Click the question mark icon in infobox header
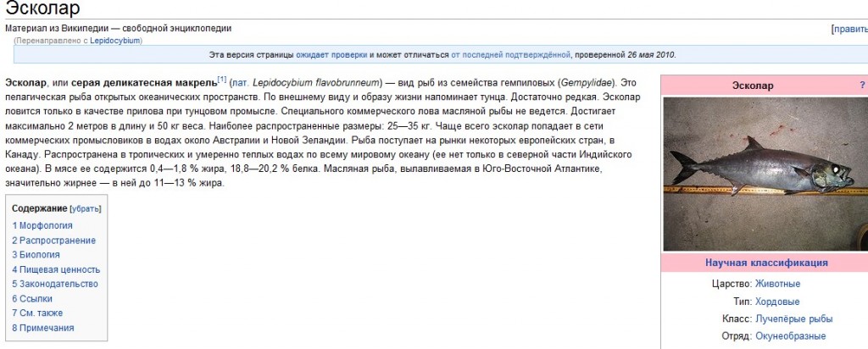The image size is (868, 349). coord(862,86)
